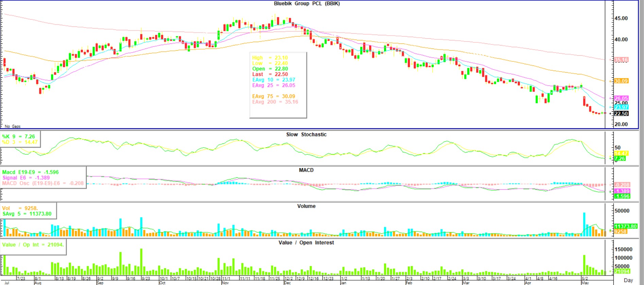Click the Slow Stochastic panel title
Viewport: 644px width, 285px height.
(306, 134)
